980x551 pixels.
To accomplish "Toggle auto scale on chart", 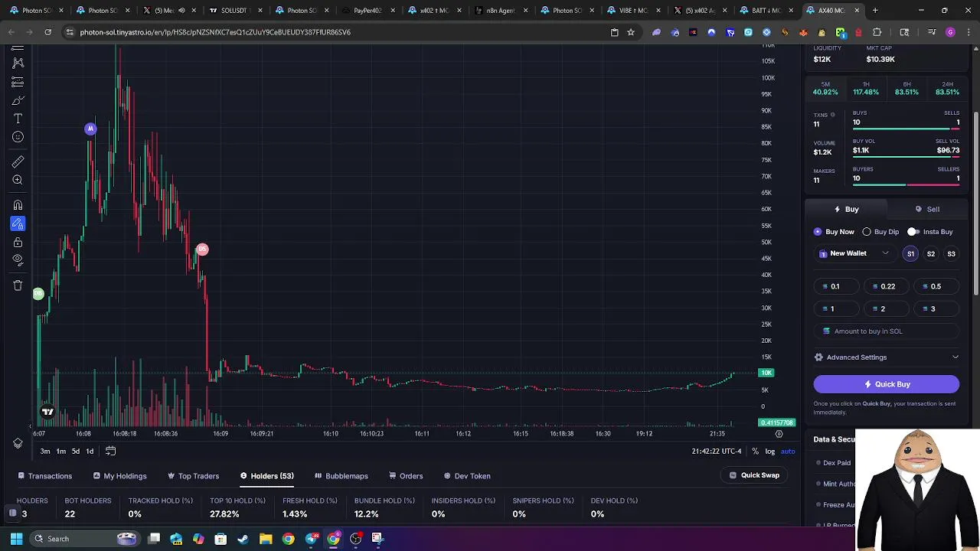I will [787, 451].
